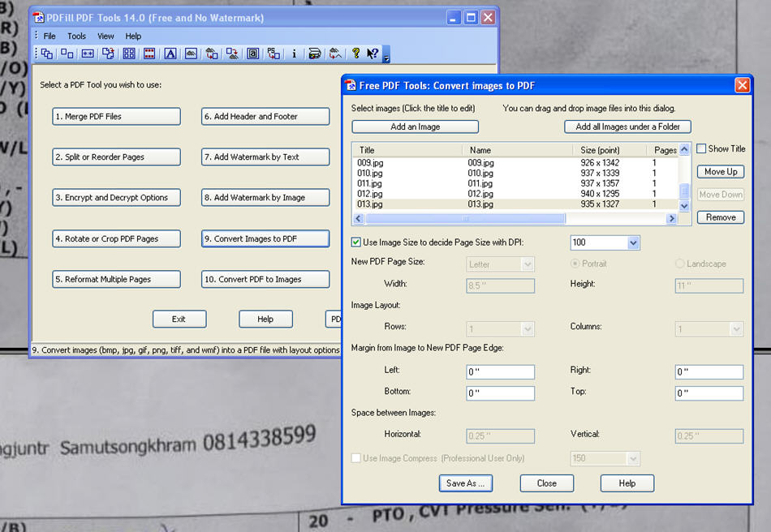Click the image list vertical scrollbar down arrow
This screenshot has height=532, width=771.
click(x=684, y=206)
